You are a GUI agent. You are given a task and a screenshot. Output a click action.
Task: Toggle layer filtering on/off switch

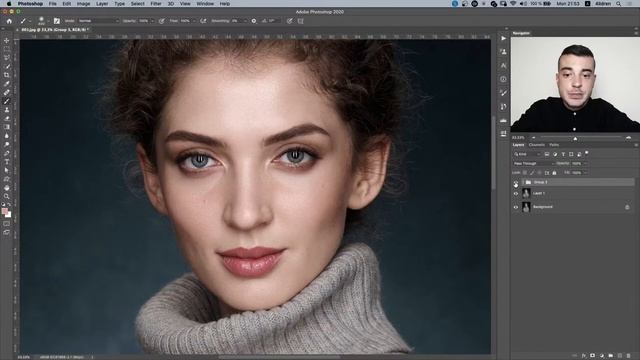(x=587, y=153)
